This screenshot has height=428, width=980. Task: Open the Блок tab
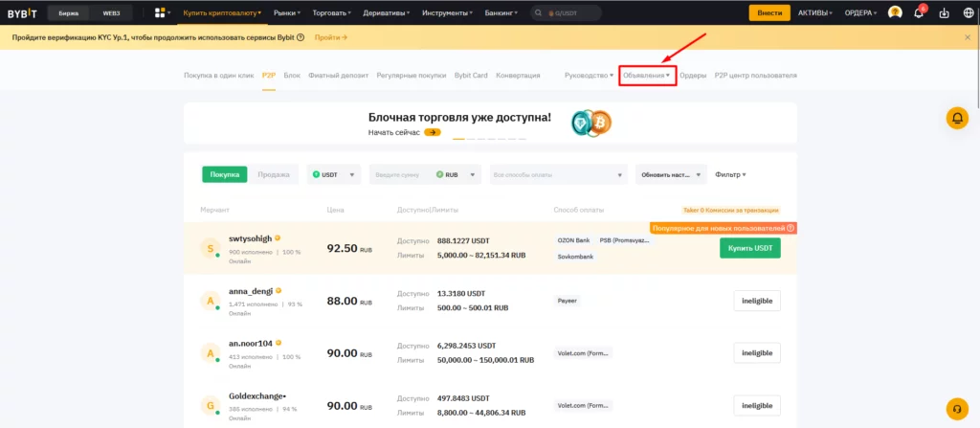pyautogui.click(x=292, y=75)
